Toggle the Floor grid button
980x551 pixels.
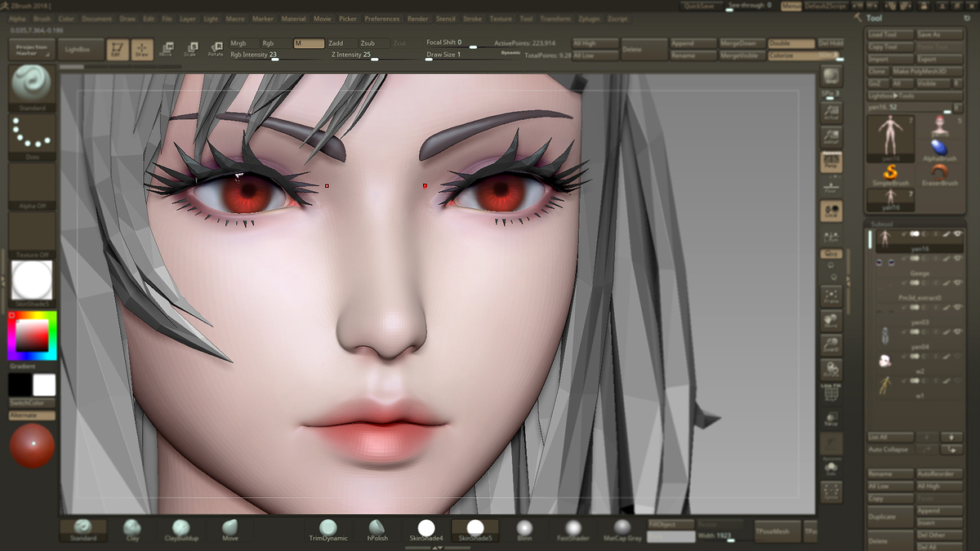click(x=831, y=185)
